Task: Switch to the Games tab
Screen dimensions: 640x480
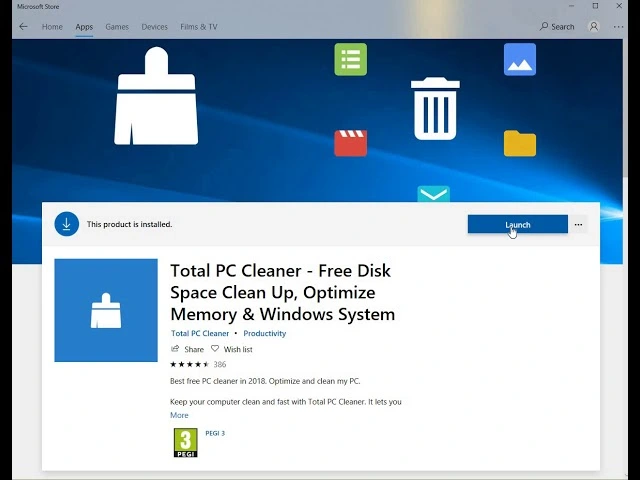Action: (x=117, y=27)
